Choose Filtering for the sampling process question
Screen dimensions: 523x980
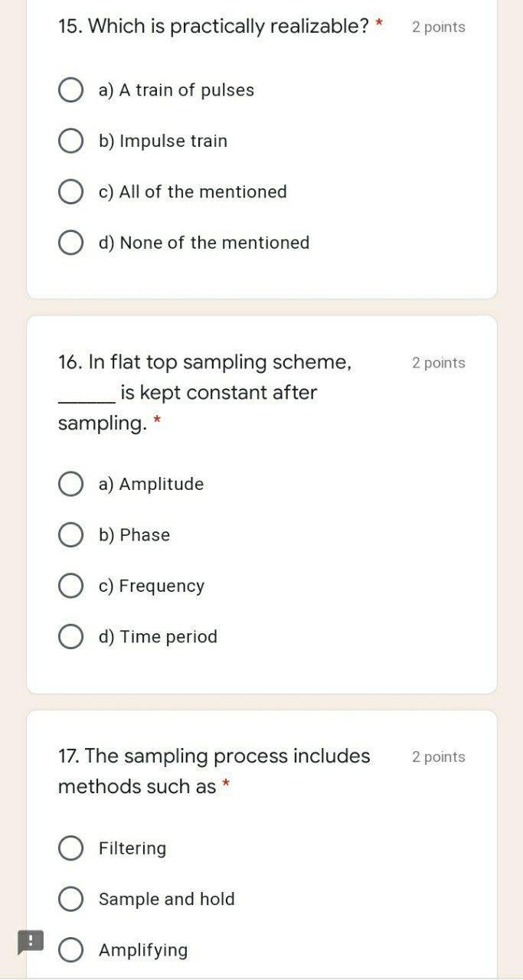pos(71,848)
